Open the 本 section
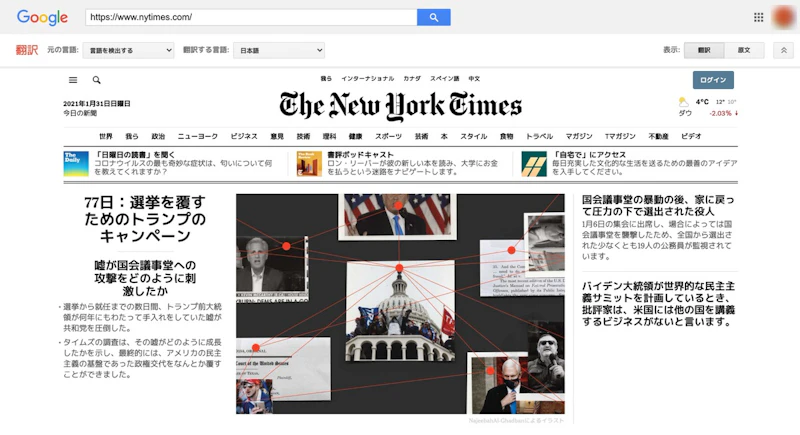 pyautogui.click(x=444, y=136)
